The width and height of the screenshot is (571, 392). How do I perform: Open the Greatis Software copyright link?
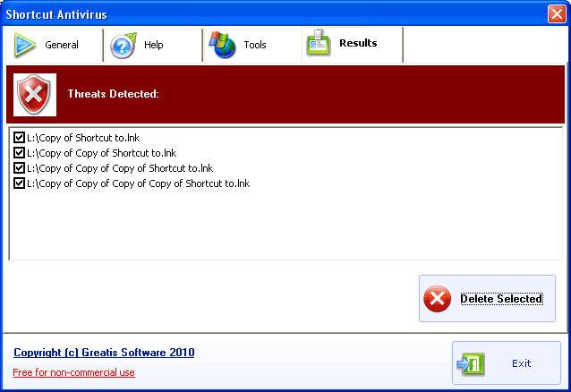[104, 353]
